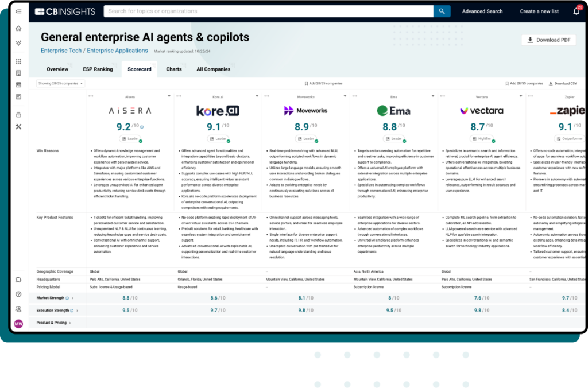
Task: Click Download CSV link
Action: tap(563, 83)
